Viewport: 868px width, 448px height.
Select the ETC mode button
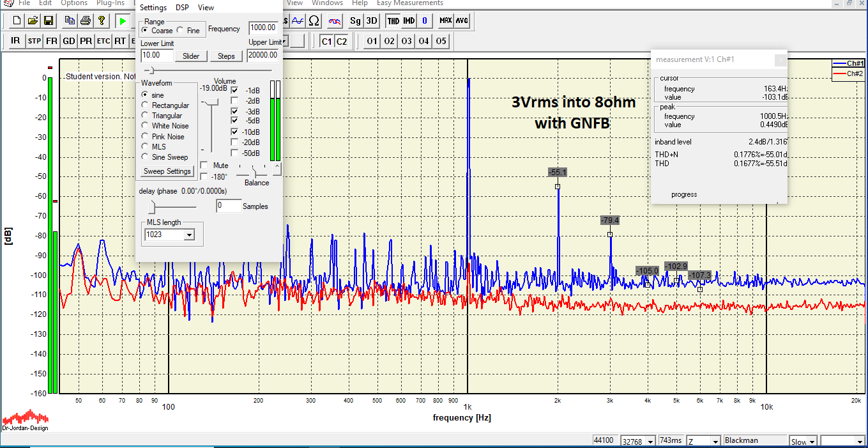click(103, 41)
